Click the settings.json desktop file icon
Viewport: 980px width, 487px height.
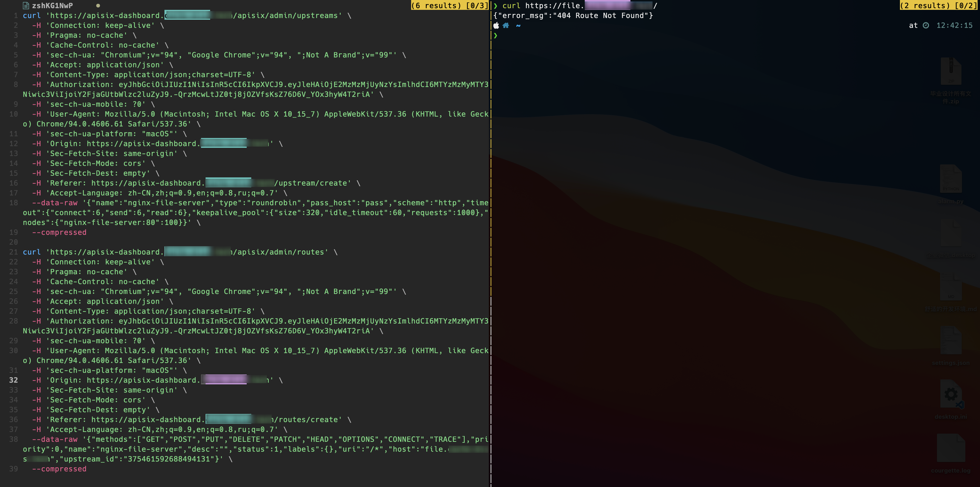click(x=951, y=341)
